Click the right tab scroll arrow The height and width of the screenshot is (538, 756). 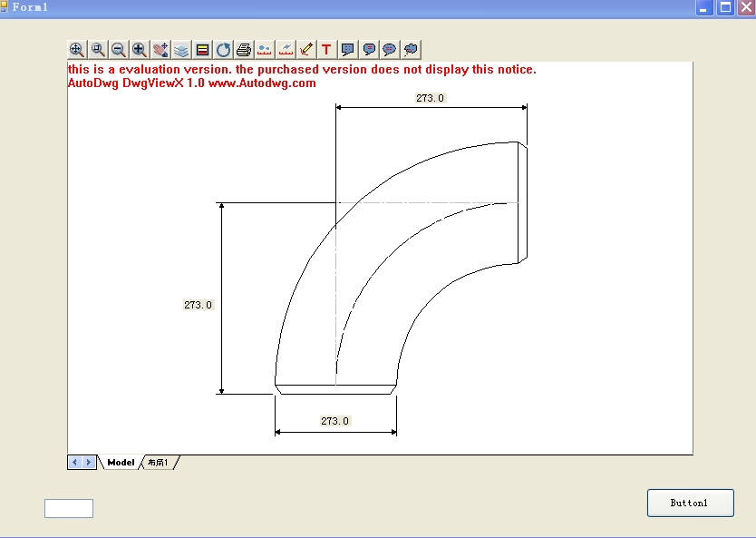[88, 463]
